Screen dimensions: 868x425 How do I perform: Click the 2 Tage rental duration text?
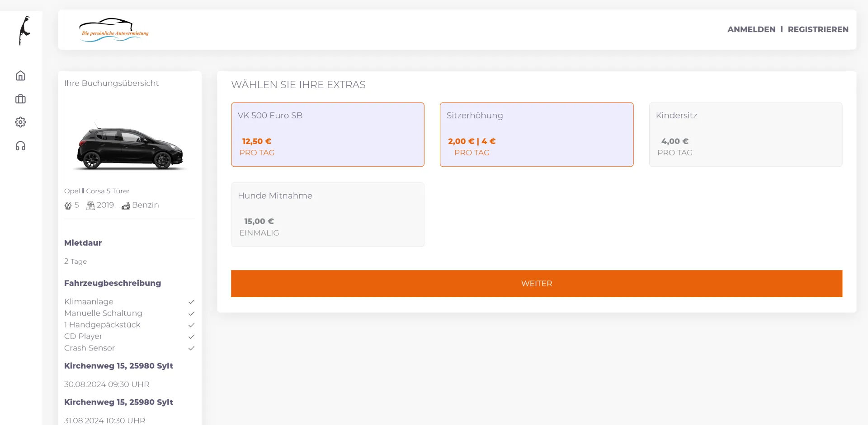(x=75, y=262)
